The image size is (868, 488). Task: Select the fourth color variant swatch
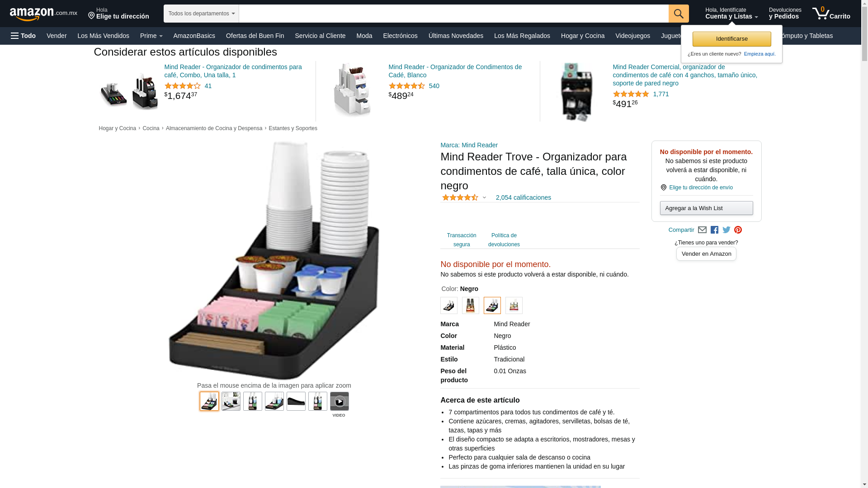point(514,305)
